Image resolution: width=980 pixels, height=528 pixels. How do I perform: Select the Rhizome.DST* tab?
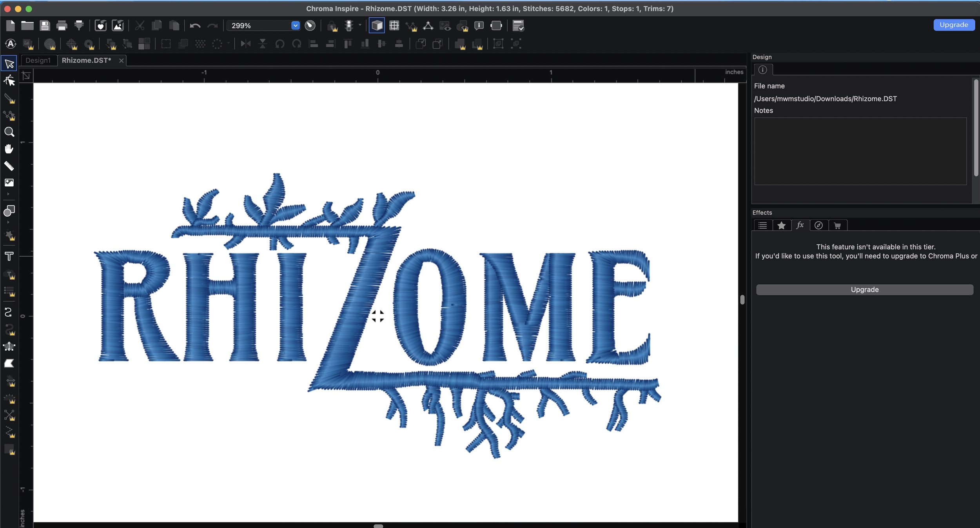(86, 60)
